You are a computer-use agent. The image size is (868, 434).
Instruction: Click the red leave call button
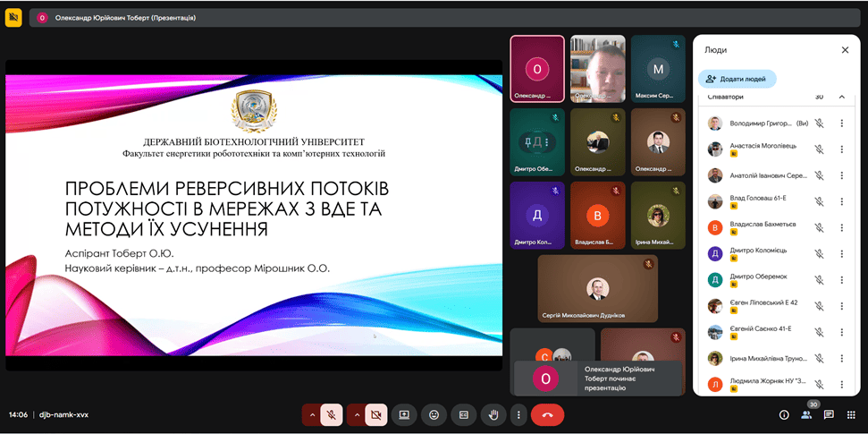pyautogui.click(x=547, y=414)
